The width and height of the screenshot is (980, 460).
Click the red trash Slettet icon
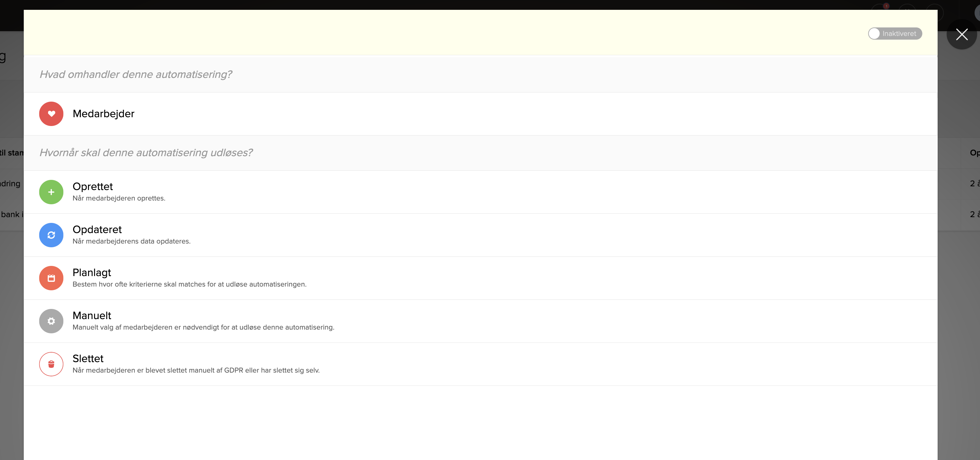[x=51, y=364]
